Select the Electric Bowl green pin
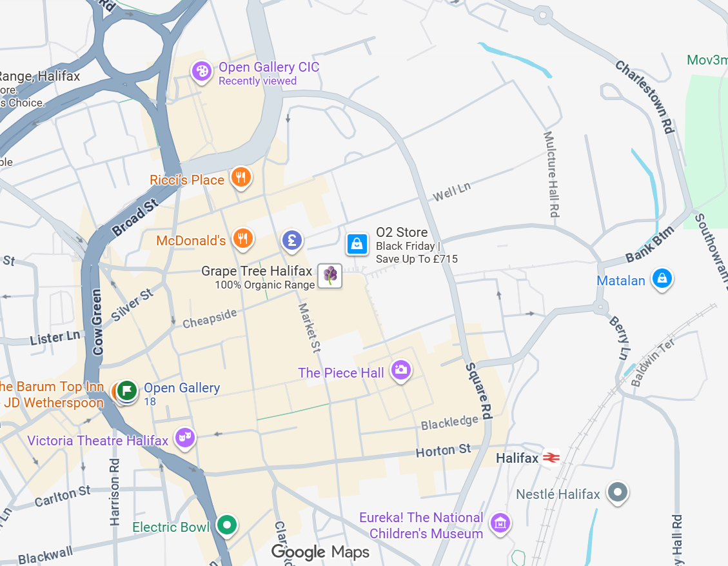Screen dimensions: 728x566 click(x=227, y=525)
